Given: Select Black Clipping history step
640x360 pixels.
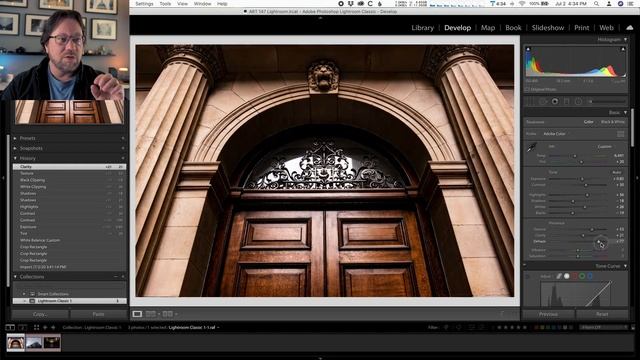Looking at the screenshot, I should [x=69, y=180].
